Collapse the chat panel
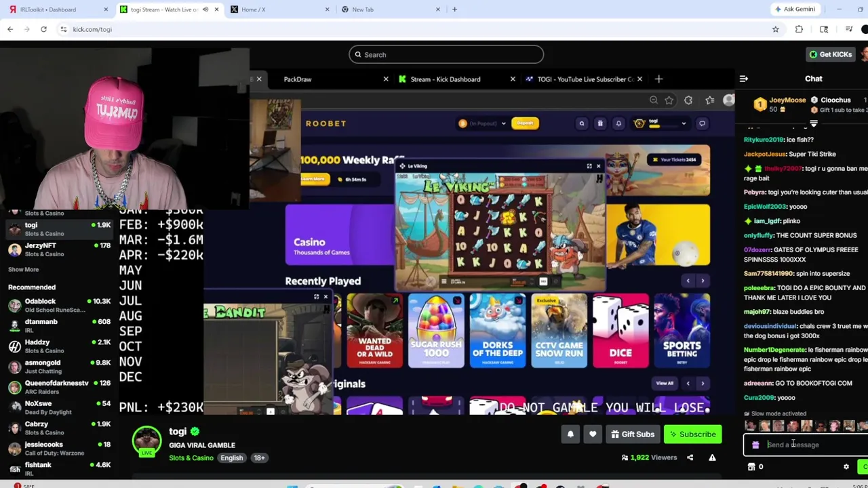The width and height of the screenshot is (868, 488). [x=744, y=79]
